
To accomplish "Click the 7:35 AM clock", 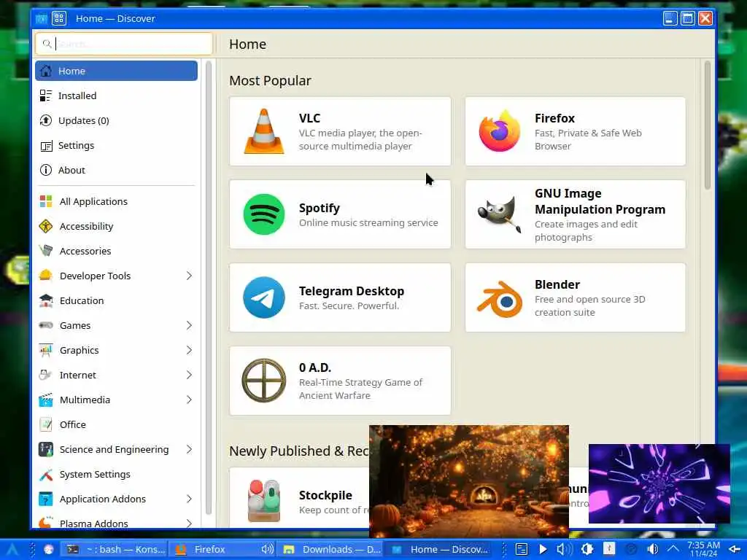I will coord(704,549).
